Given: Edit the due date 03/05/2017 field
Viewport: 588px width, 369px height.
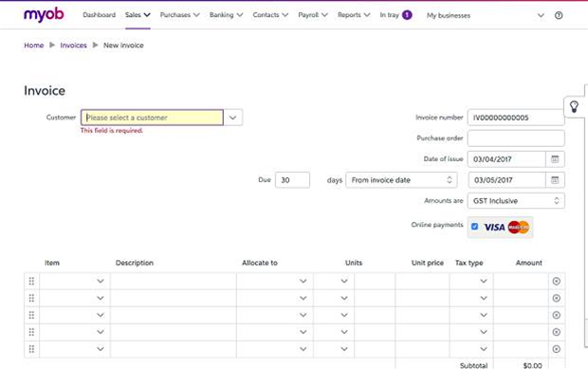Looking at the screenshot, I should 507,180.
